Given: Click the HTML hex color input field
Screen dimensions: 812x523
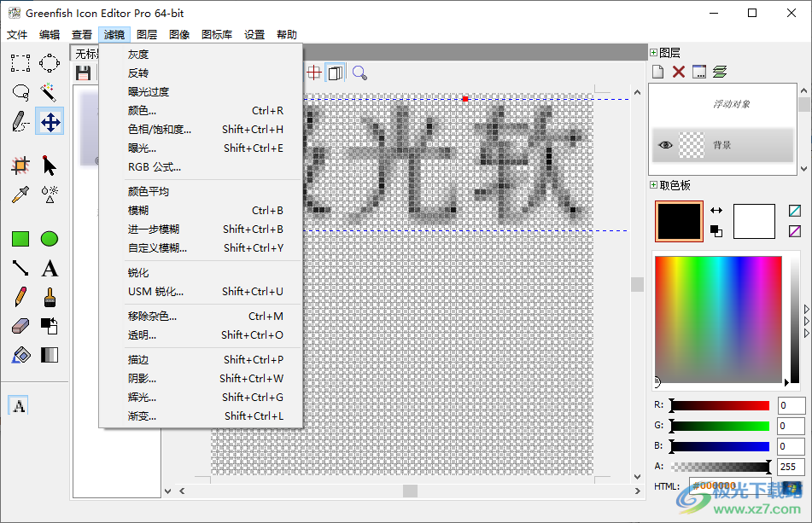Looking at the screenshot, I should click(x=730, y=486).
